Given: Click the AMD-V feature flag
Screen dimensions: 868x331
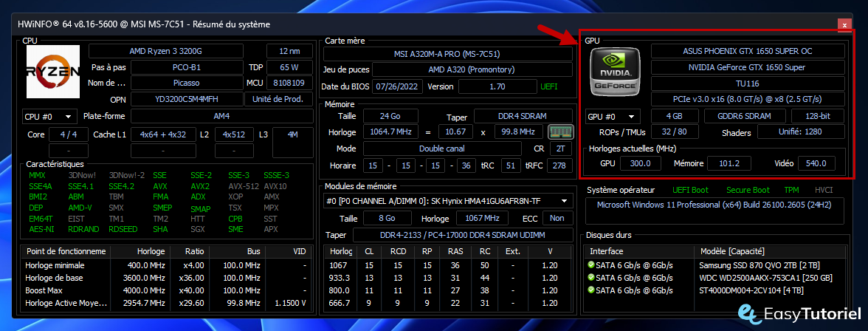Looking at the screenshot, I should pos(80,208).
